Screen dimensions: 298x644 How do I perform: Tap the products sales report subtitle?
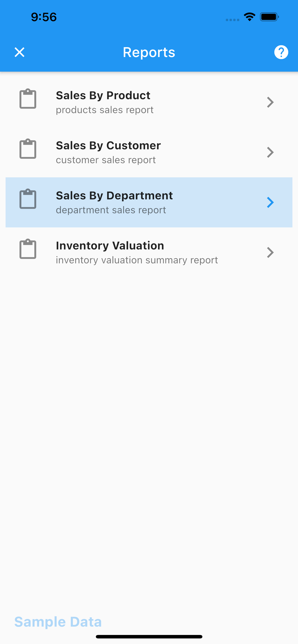pos(105,110)
